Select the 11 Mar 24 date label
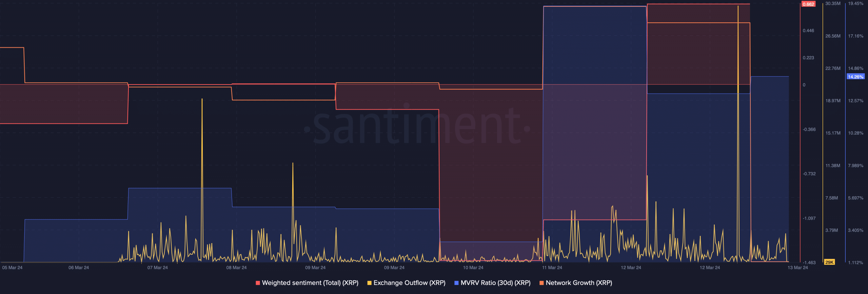This screenshot has width=868, height=294. click(552, 268)
